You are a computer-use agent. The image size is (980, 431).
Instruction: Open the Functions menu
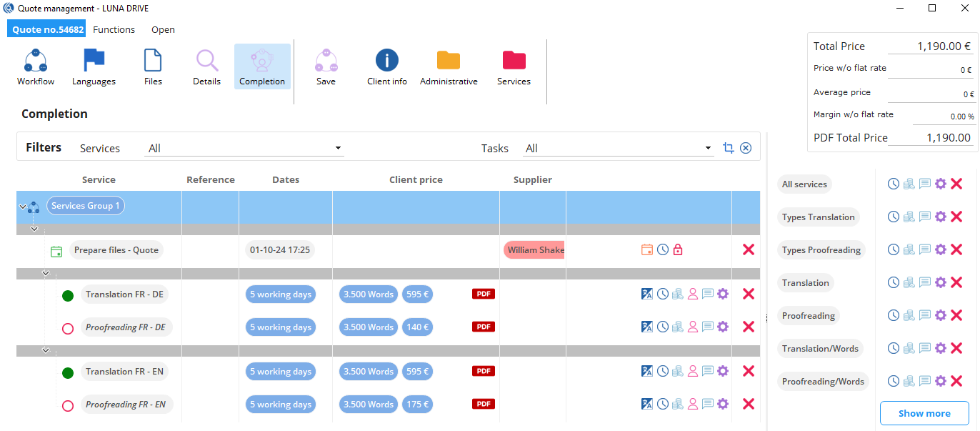coord(114,29)
